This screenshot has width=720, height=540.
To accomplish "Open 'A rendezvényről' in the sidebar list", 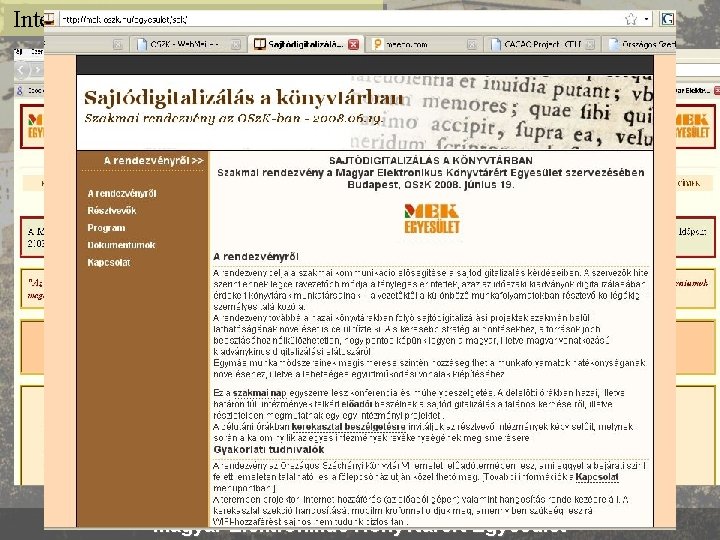I will click(122, 194).
